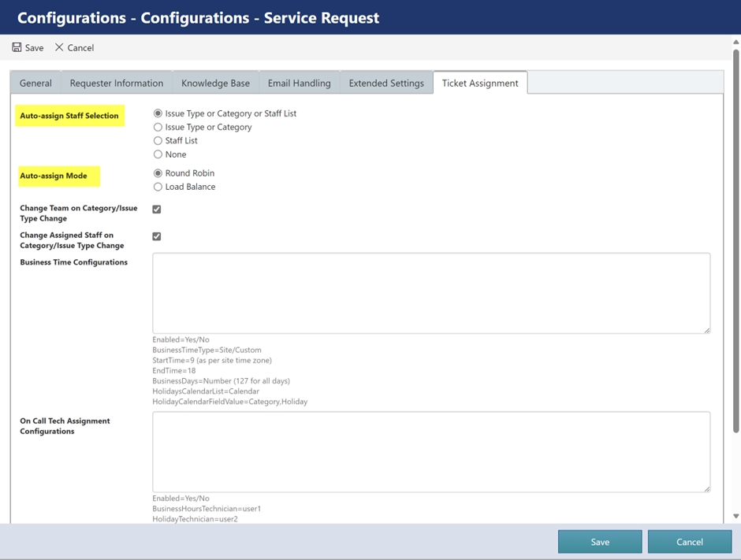The width and height of the screenshot is (741, 560).
Task: Grab resize handle of Business Time Configurations box
Action: click(706, 330)
